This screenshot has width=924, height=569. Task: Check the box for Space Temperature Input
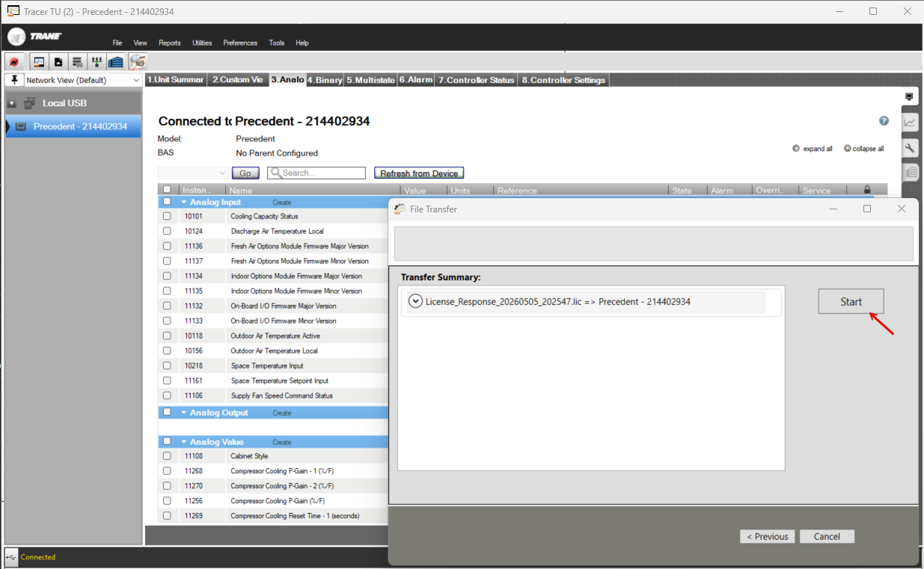(167, 366)
